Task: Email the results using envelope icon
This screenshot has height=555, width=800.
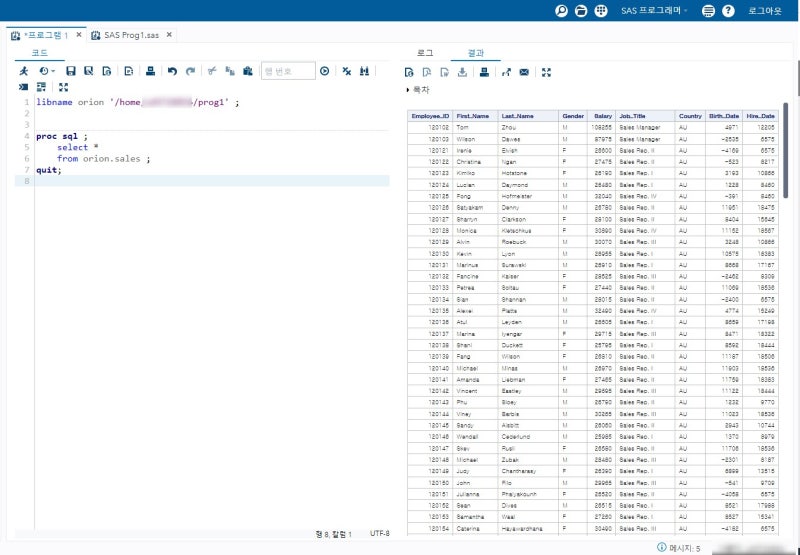Action: point(524,72)
